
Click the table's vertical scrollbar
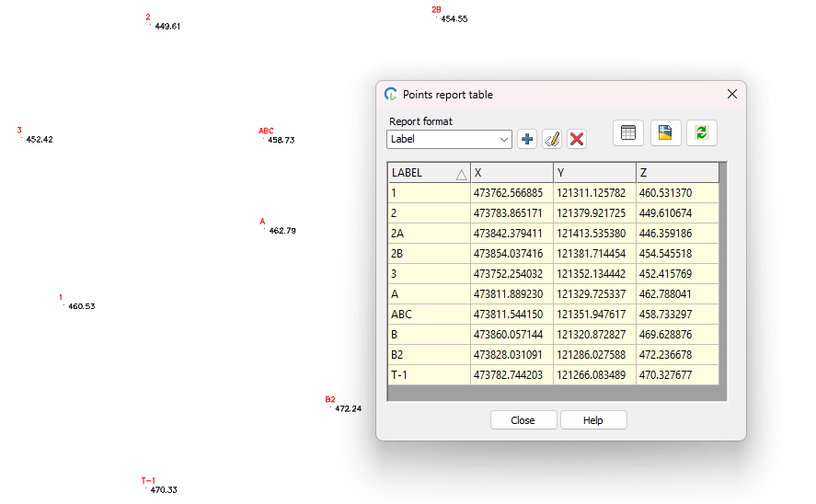click(723, 276)
